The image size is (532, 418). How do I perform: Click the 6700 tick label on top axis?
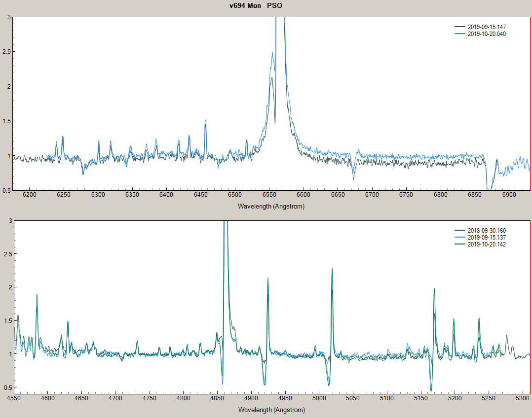click(x=372, y=195)
